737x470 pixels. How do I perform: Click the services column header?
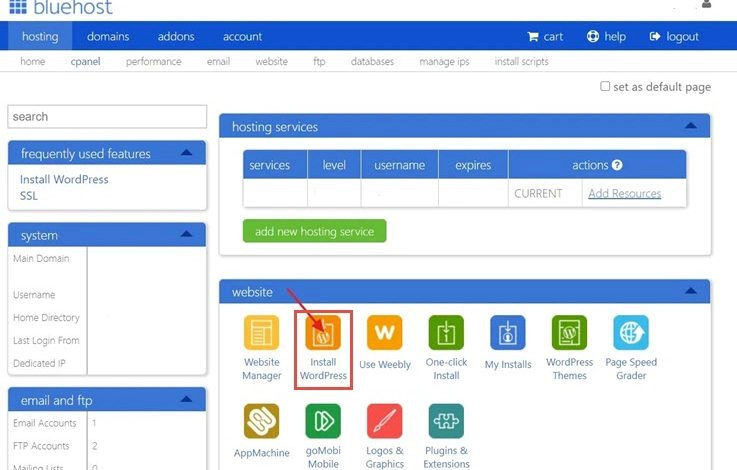(275, 165)
